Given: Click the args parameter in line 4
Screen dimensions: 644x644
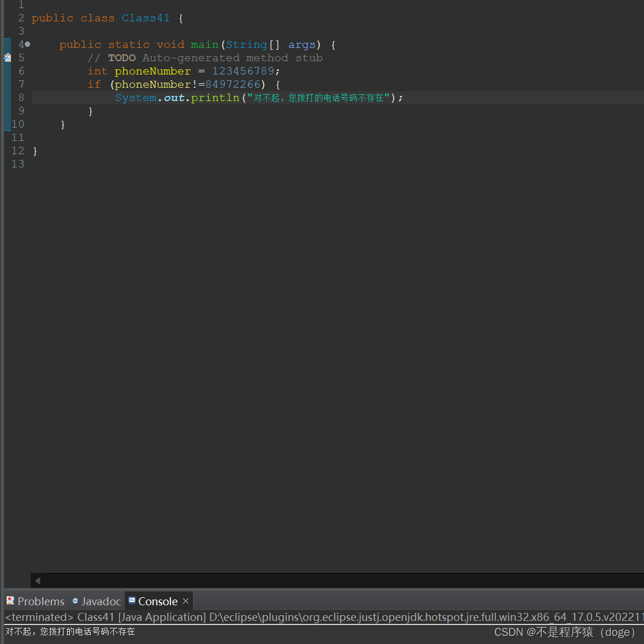Looking at the screenshot, I should pos(302,45).
